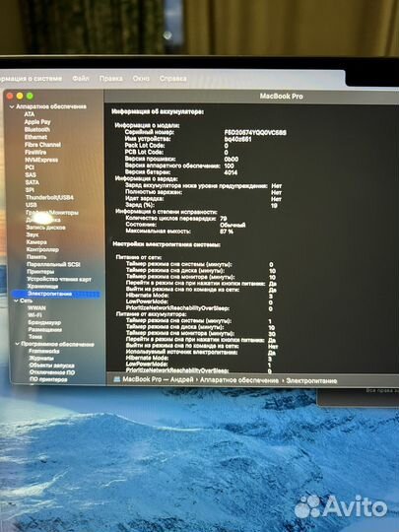Viewport: 399px width, 532px height.
Task: Select Журналы under Программное обеспечение
Action: tap(41, 359)
